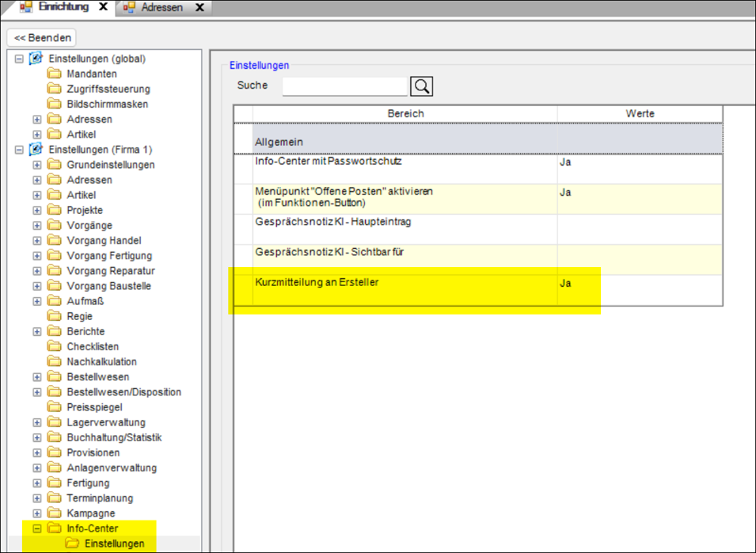Collapse the Einstellungen (global) tree

pos(19,59)
